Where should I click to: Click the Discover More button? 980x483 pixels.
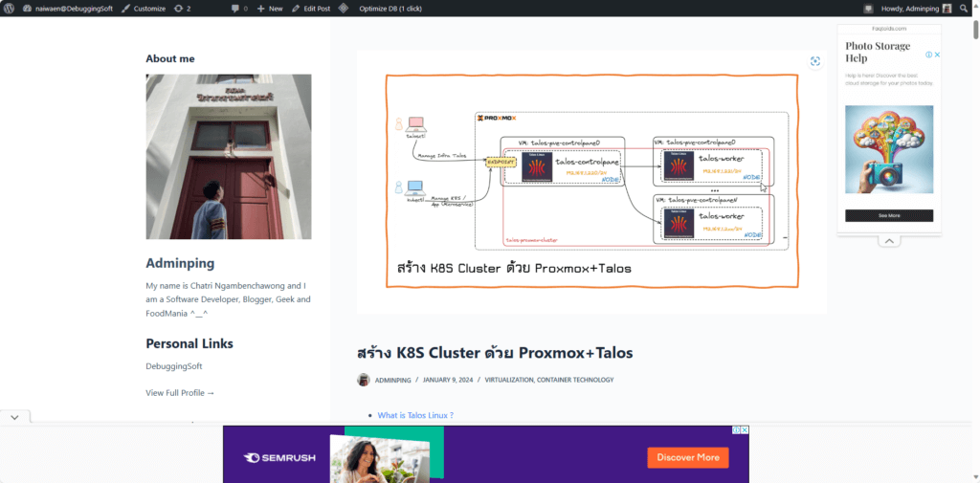click(x=687, y=457)
